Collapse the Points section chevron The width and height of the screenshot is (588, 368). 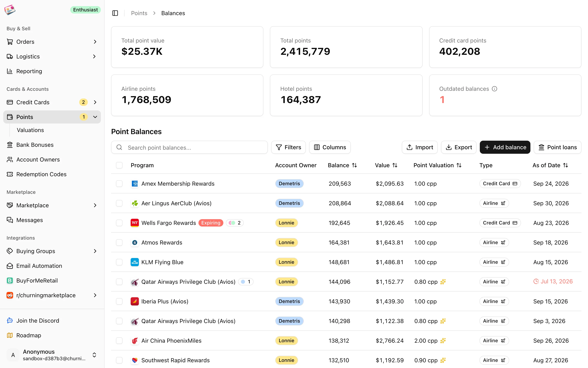95,117
